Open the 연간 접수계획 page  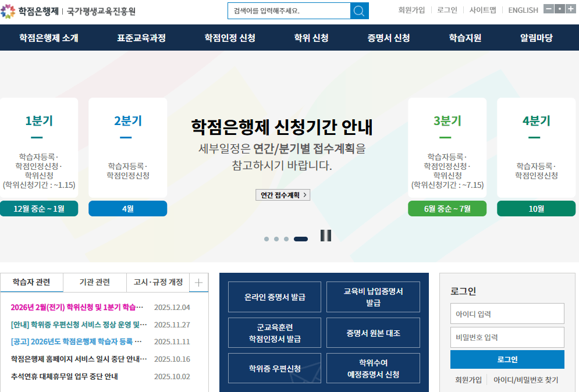point(283,195)
